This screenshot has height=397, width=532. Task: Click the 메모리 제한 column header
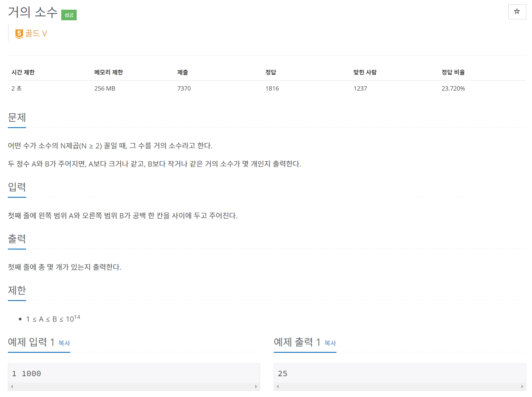109,72
